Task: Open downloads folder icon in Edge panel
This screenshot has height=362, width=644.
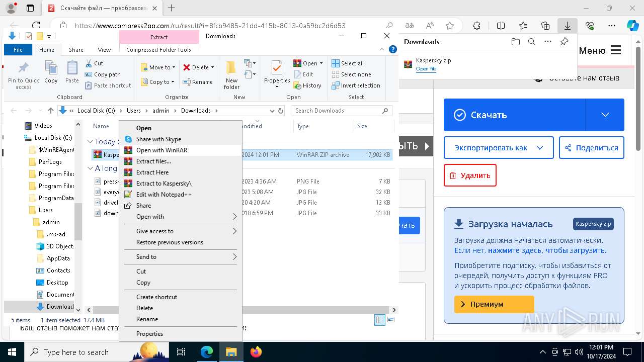Action: (515, 42)
